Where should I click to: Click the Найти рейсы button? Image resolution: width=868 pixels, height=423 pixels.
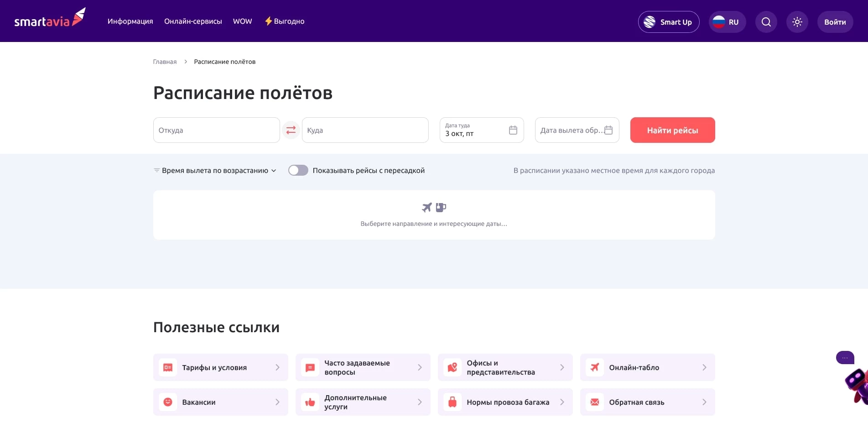672,130
